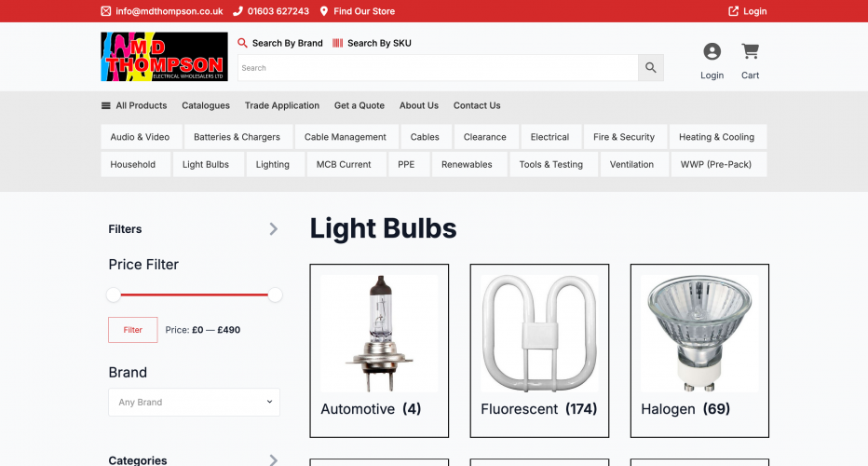Select the Fire & Security category
868x466 pixels.
[624, 137]
